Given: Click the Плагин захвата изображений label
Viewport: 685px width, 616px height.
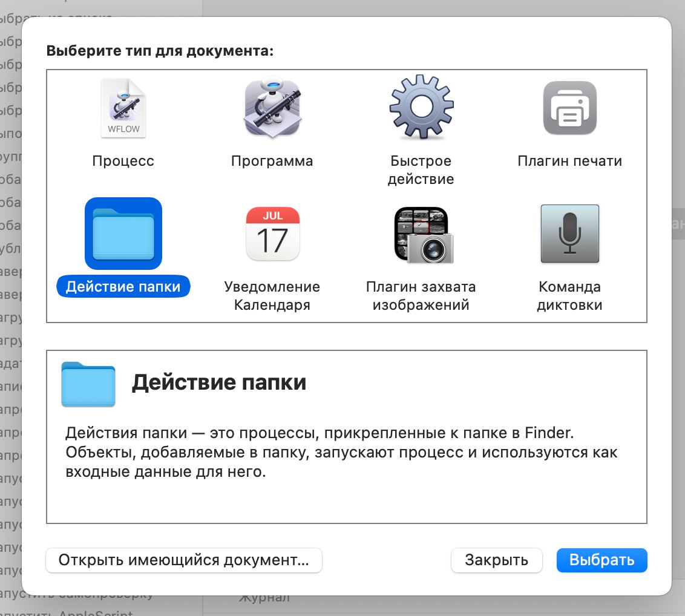Looking at the screenshot, I should click(x=421, y=296).
